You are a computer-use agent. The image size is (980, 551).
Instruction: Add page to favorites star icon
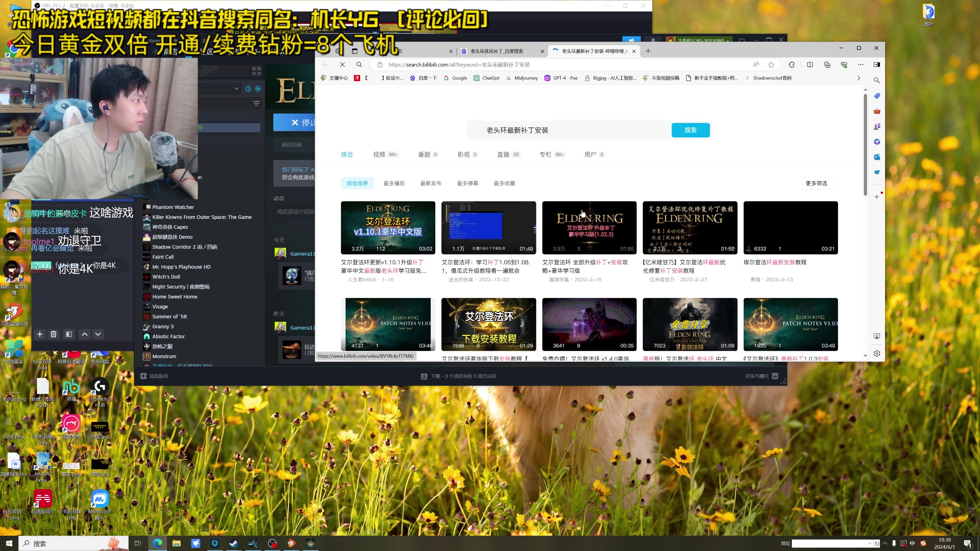click(771, 65)
